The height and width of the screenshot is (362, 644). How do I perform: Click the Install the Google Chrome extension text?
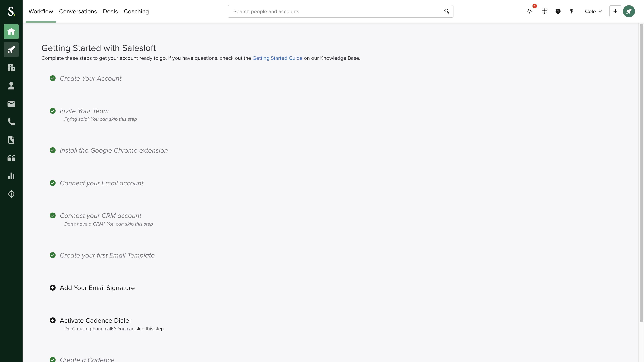(x=114, y=150)
